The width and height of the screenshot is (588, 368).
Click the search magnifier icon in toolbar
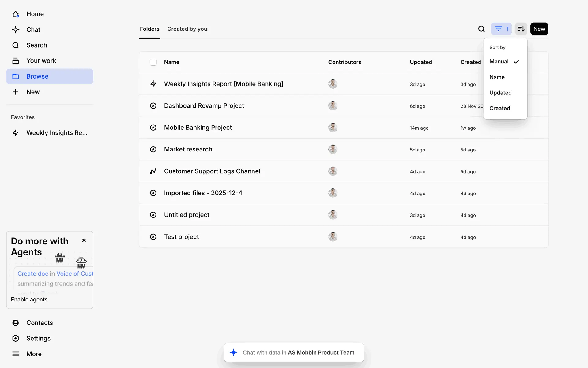coord(481,29)
